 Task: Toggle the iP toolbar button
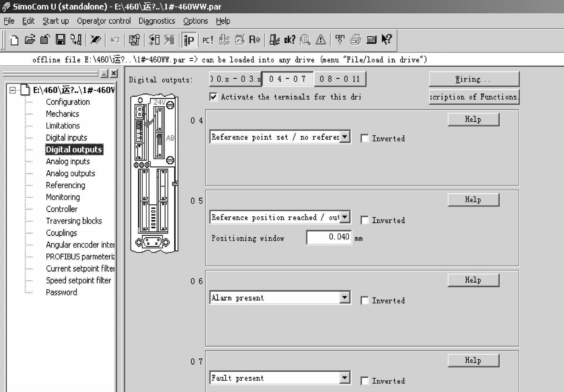(189, 40)
